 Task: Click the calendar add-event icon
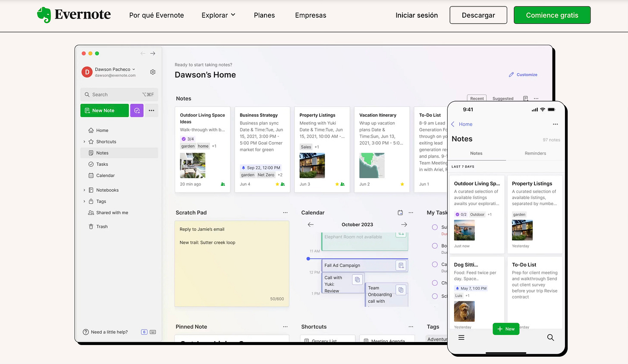pos(400,213)
